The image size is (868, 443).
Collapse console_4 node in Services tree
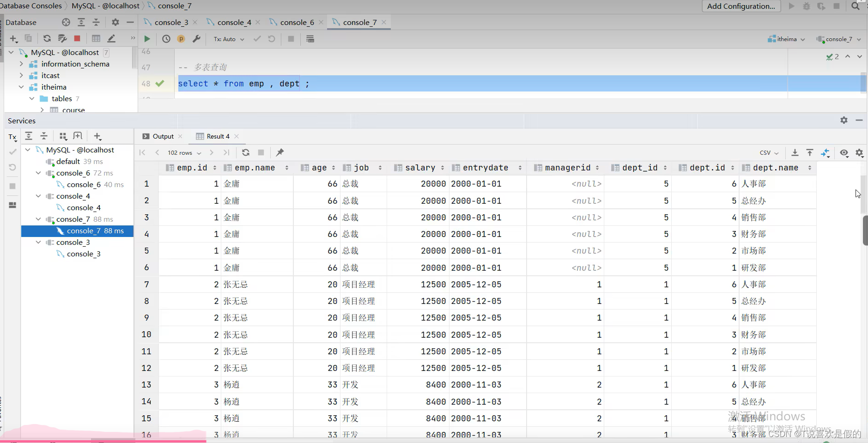coord(38,196)
